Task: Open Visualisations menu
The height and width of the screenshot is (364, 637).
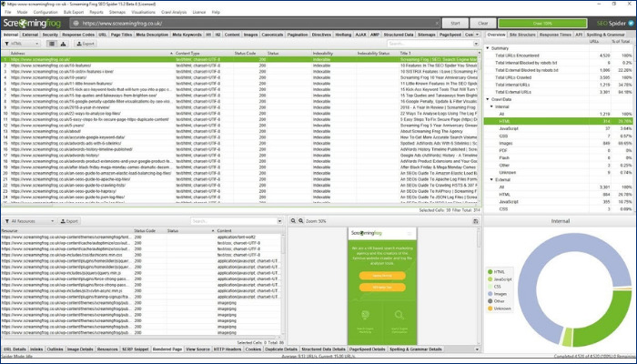Action: click(143, 12)
